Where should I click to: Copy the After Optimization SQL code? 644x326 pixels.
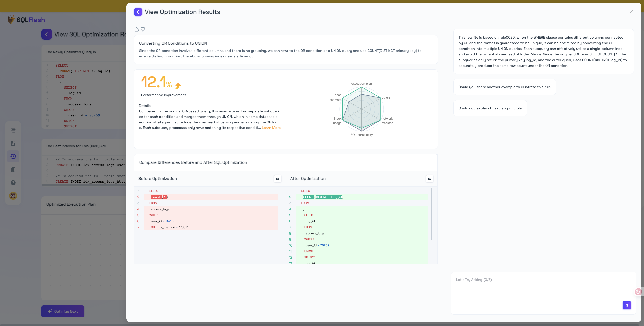coord(430,179)
